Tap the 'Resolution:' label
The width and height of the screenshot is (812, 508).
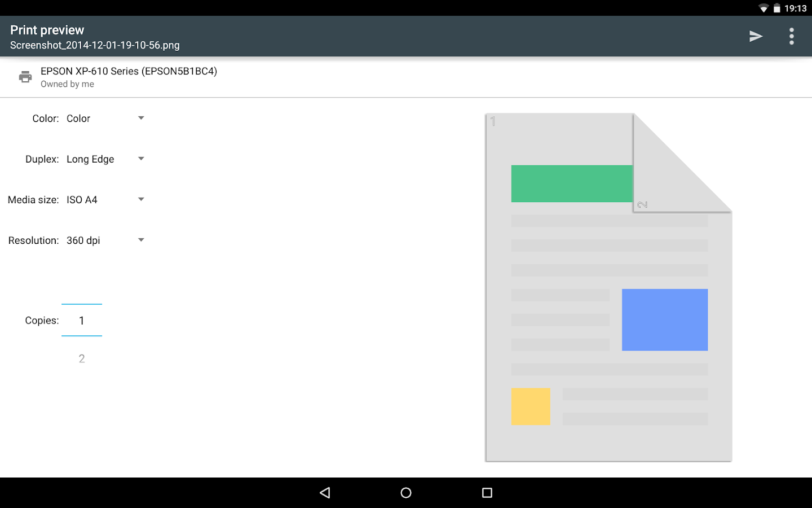click(x=34, y=240)
